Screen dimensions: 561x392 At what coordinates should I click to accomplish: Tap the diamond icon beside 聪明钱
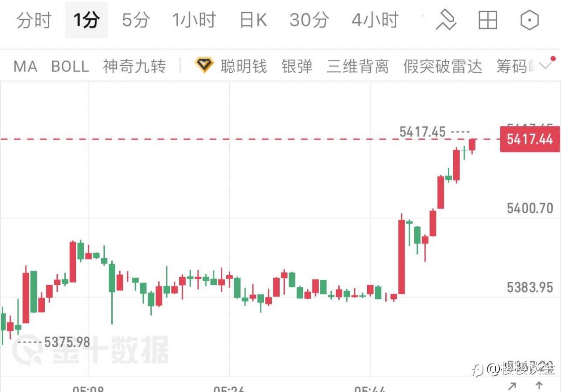click(x=204, y=66)
